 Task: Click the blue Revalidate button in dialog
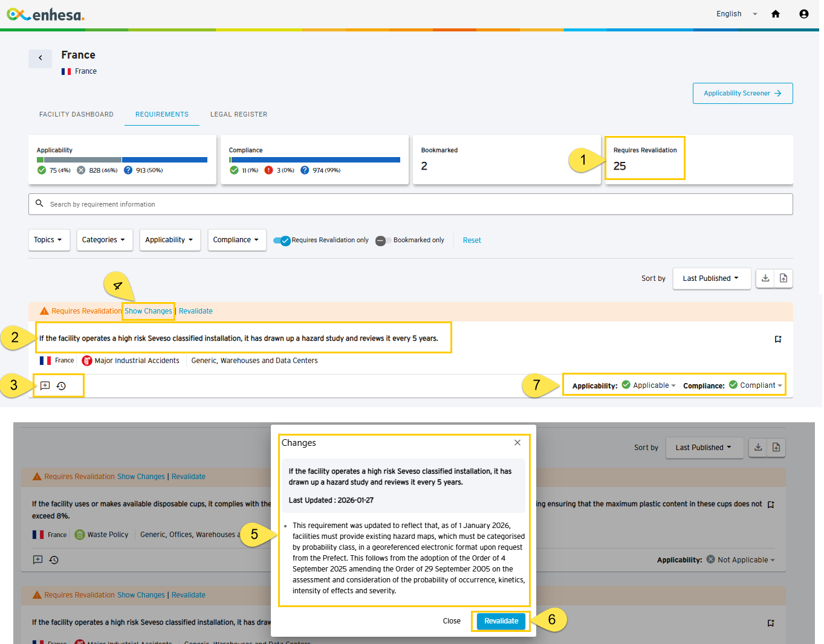click(x=501, y=621)
